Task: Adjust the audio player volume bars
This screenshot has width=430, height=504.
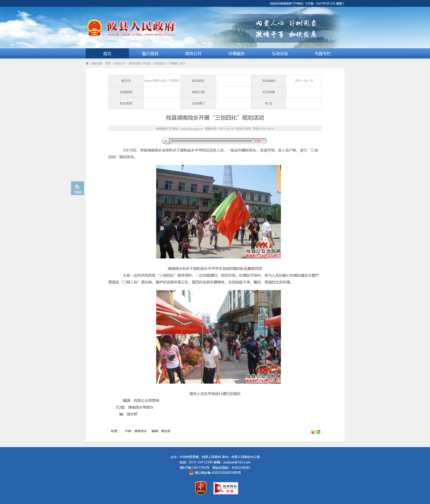Action: point(257,141)
